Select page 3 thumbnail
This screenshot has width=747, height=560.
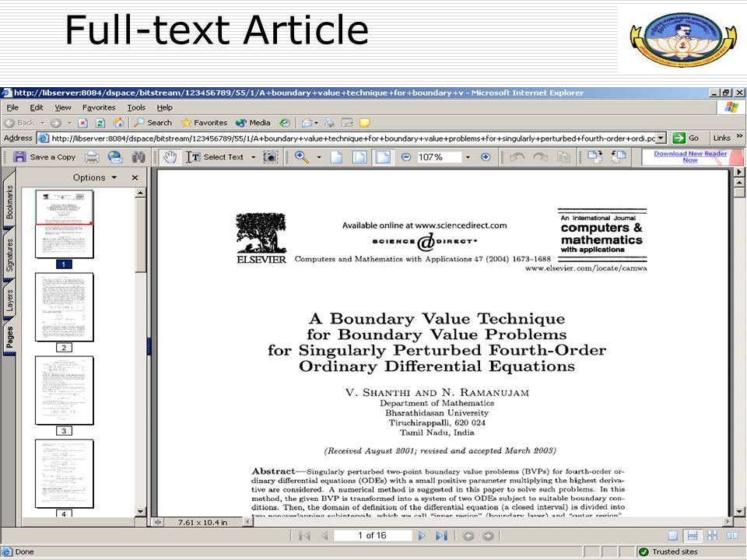(x=65, y=390)
